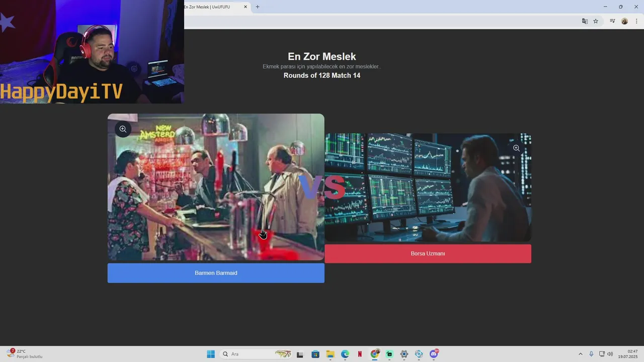Pick the bartender photo on the left
Screen dimensions: 644x362
pos(216,187)
